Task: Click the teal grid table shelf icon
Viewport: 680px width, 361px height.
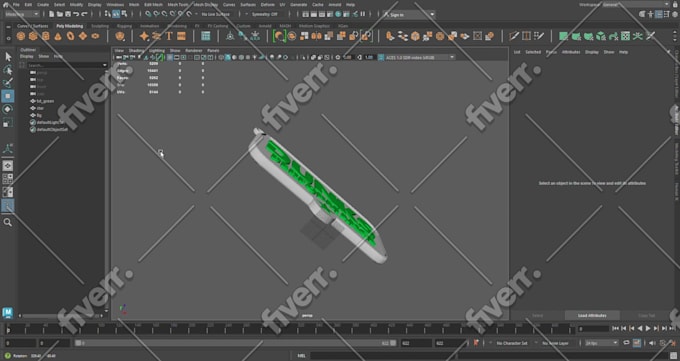Action: [x=206, y=36]
